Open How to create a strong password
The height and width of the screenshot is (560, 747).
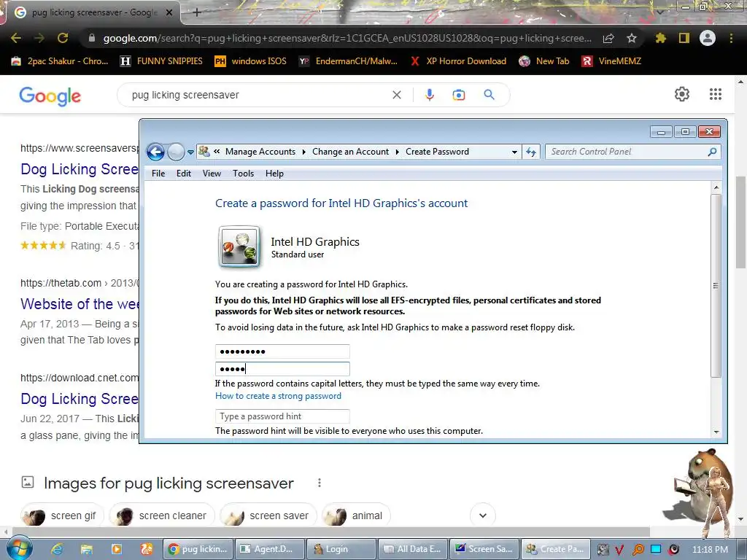[278, 396]
